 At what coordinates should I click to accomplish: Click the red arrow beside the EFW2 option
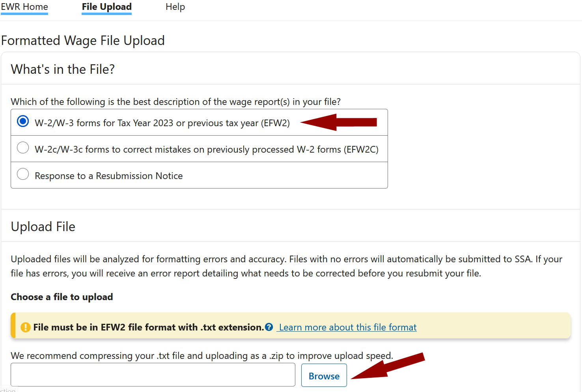[339, 122]
